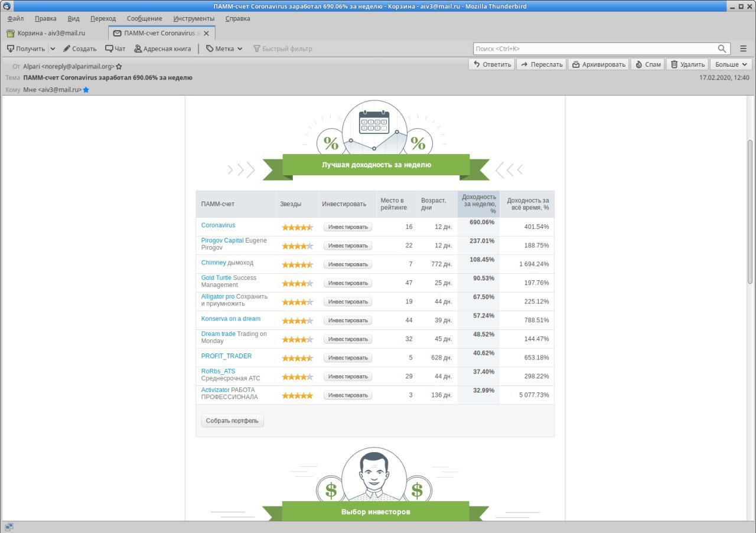The width and height of the screenshot is (756, 533).
Task: Click the magnifier icon in search box
Action: click(722, 49)
